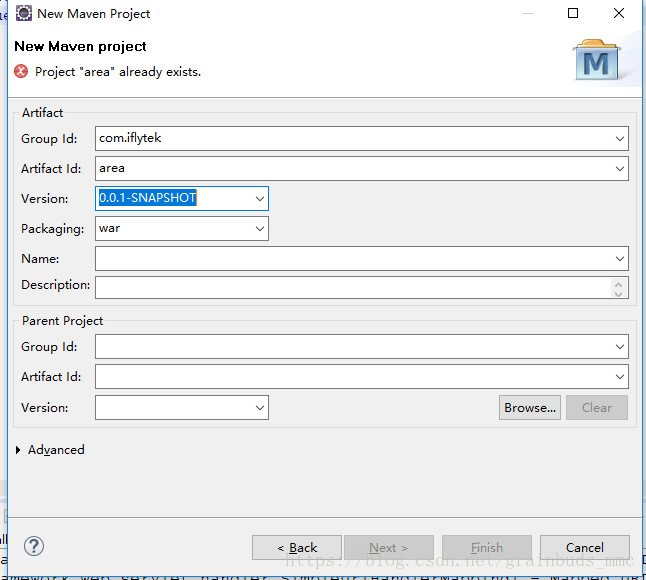Click the greyed-out Finish button

point(487,547)
